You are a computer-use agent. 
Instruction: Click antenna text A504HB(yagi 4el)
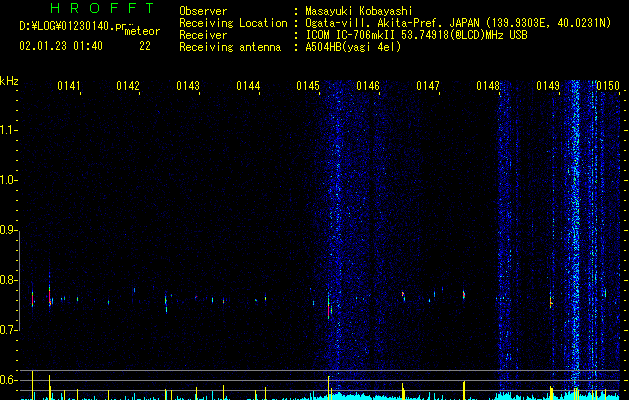click(x=353, y=47)
